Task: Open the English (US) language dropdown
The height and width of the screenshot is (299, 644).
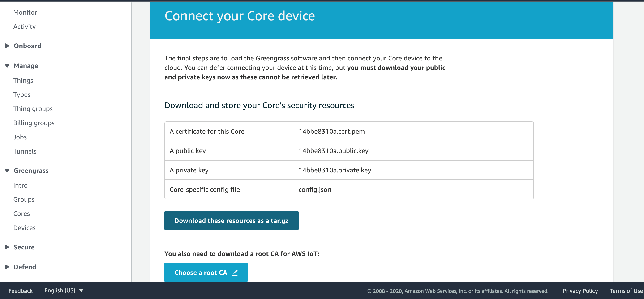Action: 64,290
